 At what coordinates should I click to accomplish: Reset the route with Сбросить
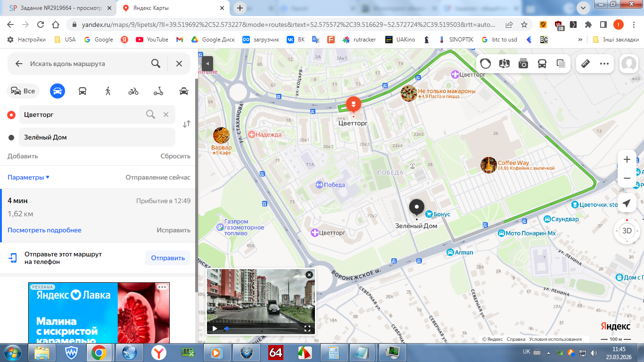click(x=175, y=156)
